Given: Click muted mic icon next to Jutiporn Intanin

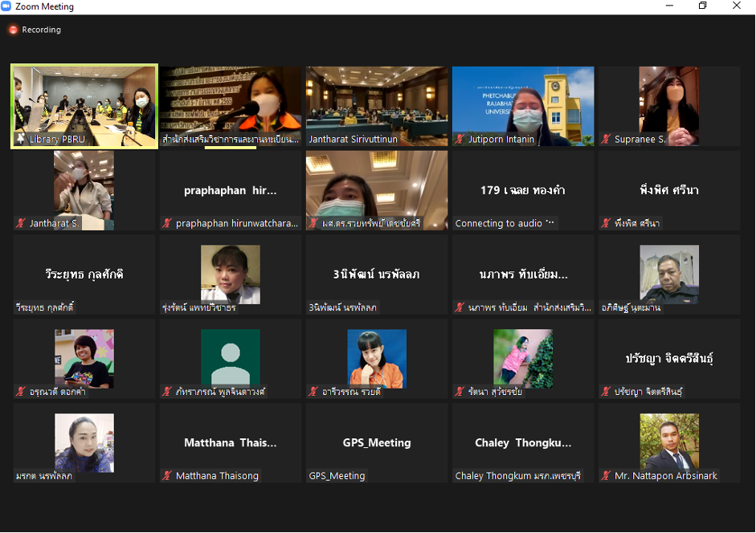Looking at the screenshot, I should (x=460, y=139).
